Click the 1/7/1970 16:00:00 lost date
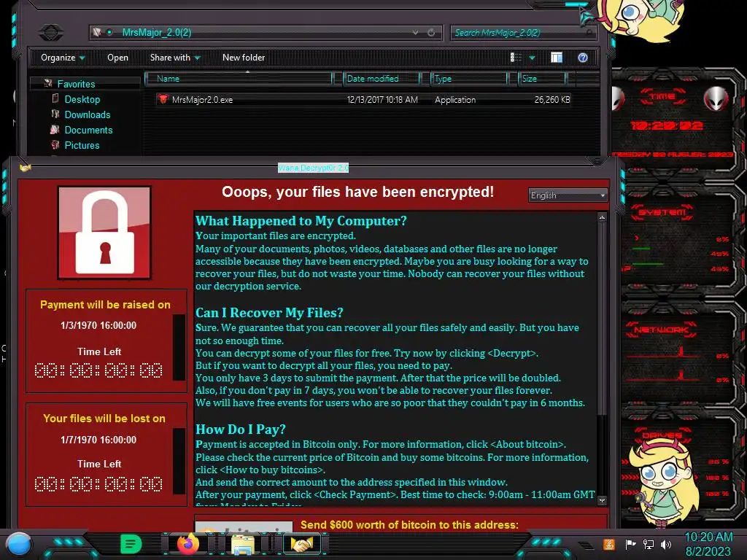747x560 pixels. 98,440
